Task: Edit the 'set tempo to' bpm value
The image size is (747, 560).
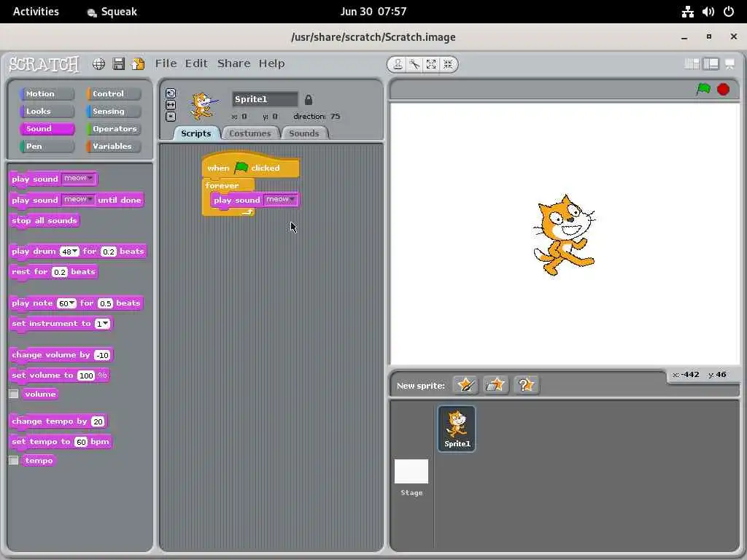Action: coord(81,442)
